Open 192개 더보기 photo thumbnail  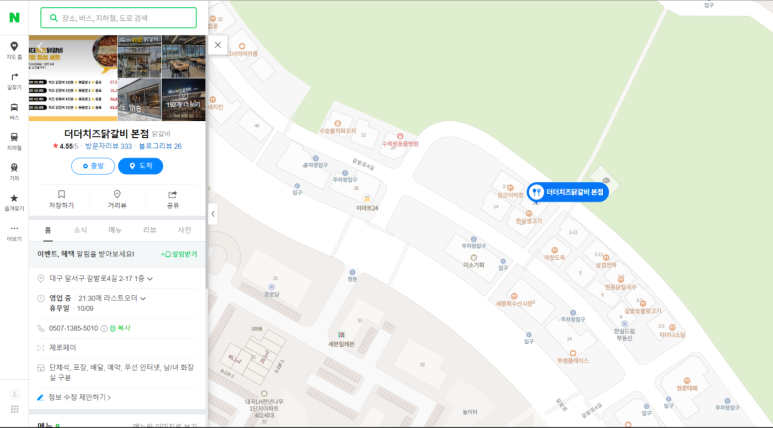(183, 100)
